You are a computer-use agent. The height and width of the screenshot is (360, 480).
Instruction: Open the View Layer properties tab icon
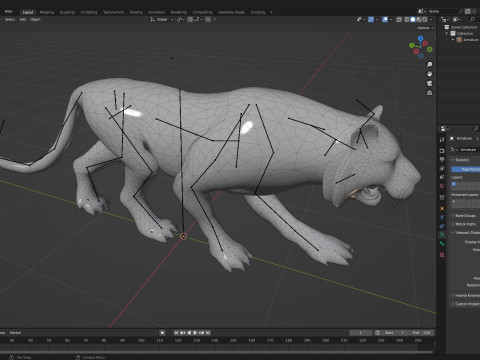(442, 169)
